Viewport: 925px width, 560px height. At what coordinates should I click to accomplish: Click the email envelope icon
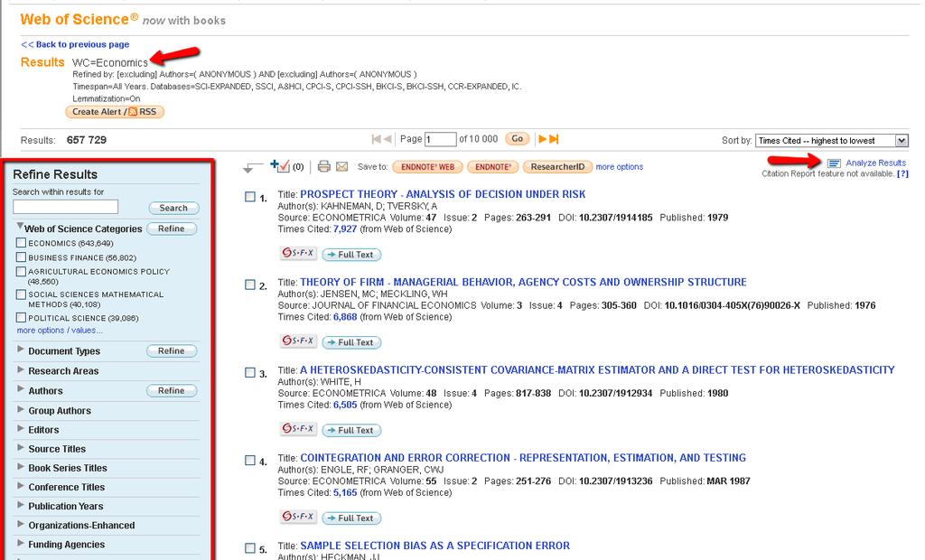point(342,167)
